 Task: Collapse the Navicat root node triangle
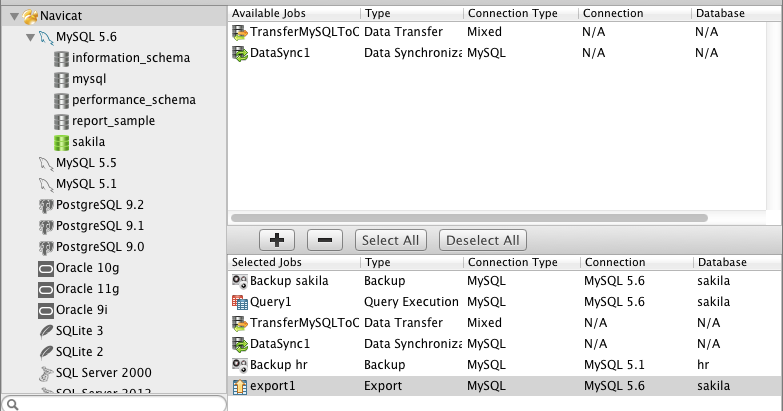(14, 16)
